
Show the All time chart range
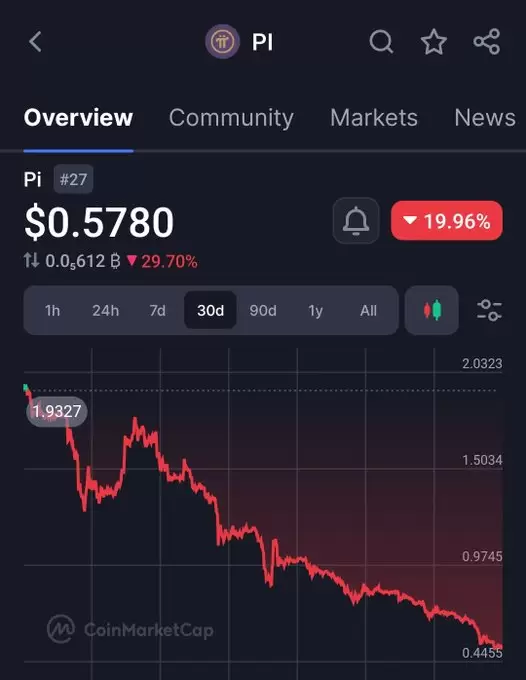point(368,311)
